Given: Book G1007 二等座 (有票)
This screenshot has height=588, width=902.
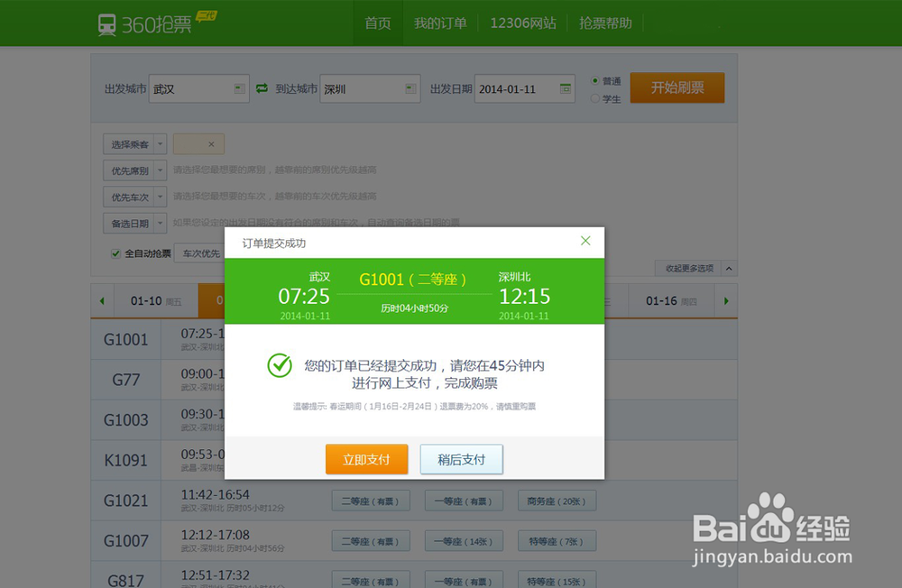Looking at the screenshot, I should click(x=372, y=541).
